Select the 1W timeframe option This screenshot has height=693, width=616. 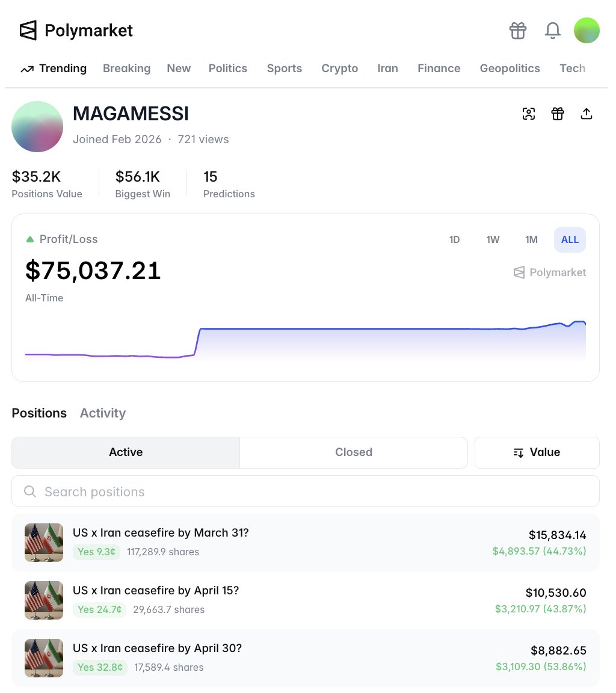pos(493,239)
